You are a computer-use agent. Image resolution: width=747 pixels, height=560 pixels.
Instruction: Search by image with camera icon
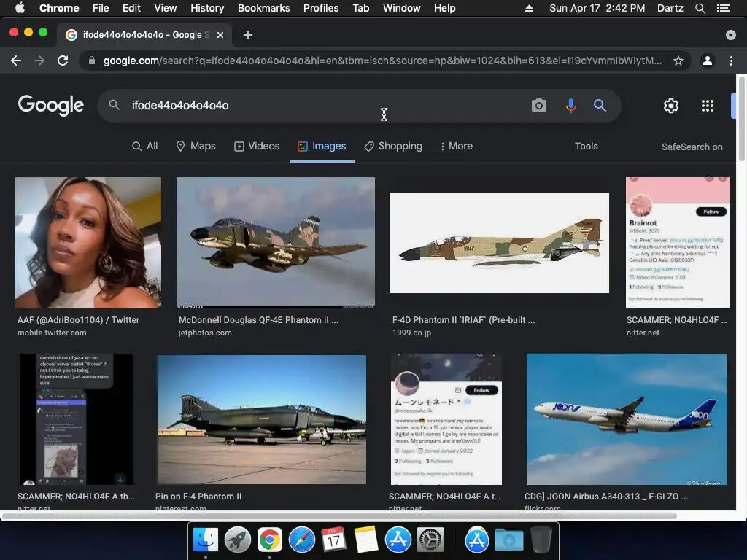(x=539, y=105)
